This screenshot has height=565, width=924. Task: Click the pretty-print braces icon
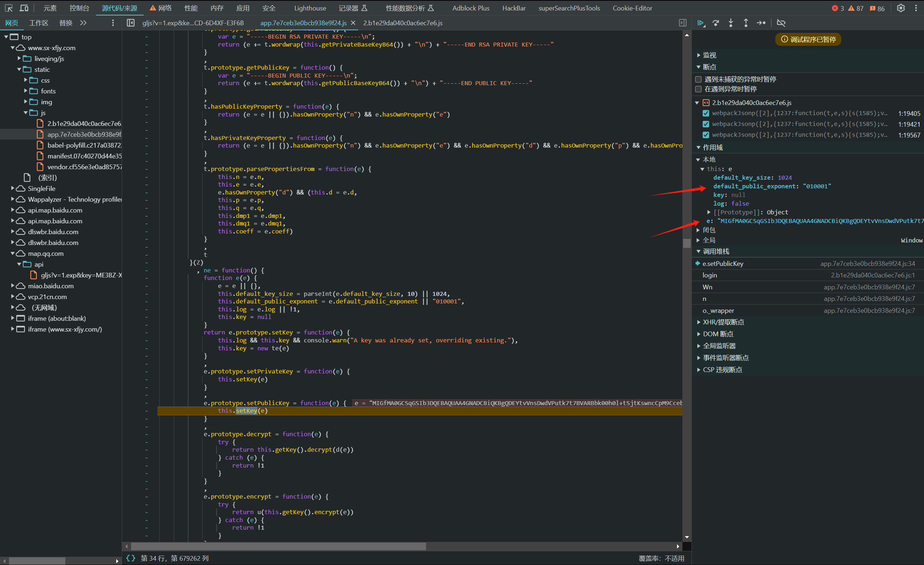tap(130, 558)
